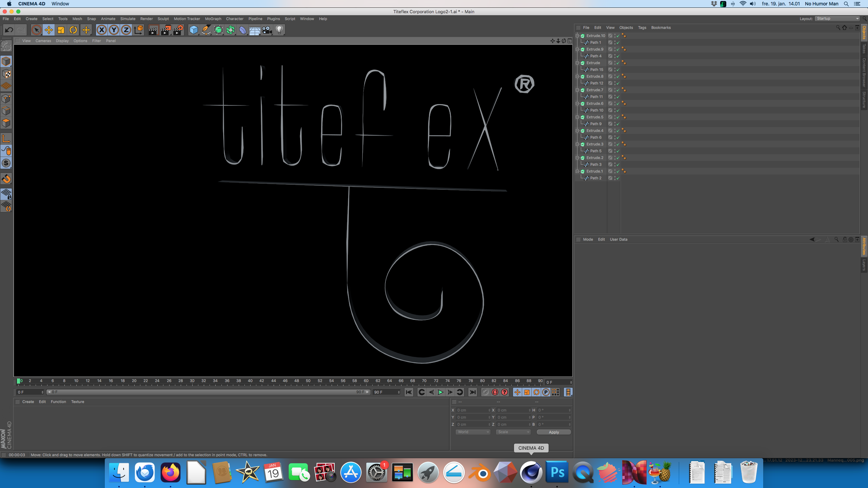This screenshot has width=868, height=488.
Task: Switch to Points mode
Action: [6, 98]
